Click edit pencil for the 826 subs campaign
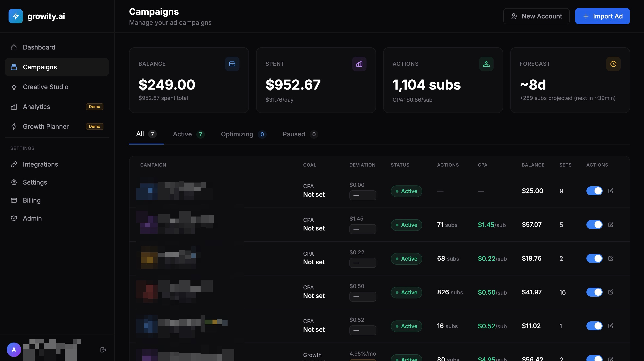This screenshot has width=644, height=361. tap(610, 292)
